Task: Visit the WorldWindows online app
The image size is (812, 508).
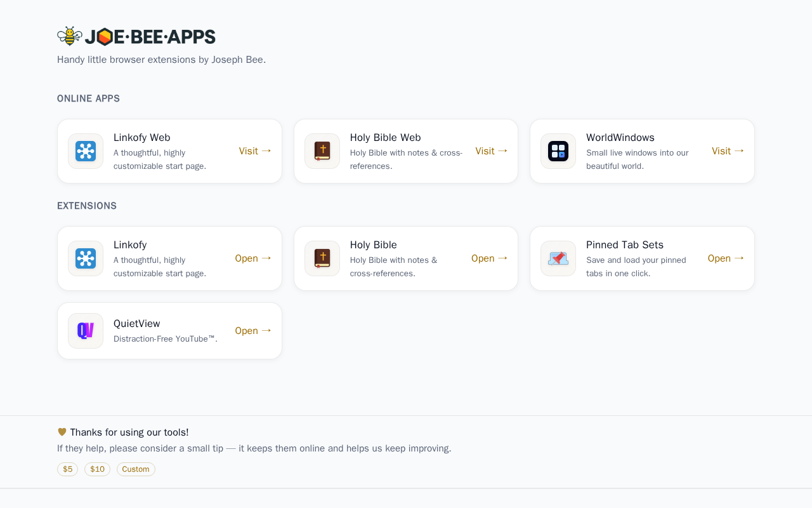Action: [x=728, y=151]
